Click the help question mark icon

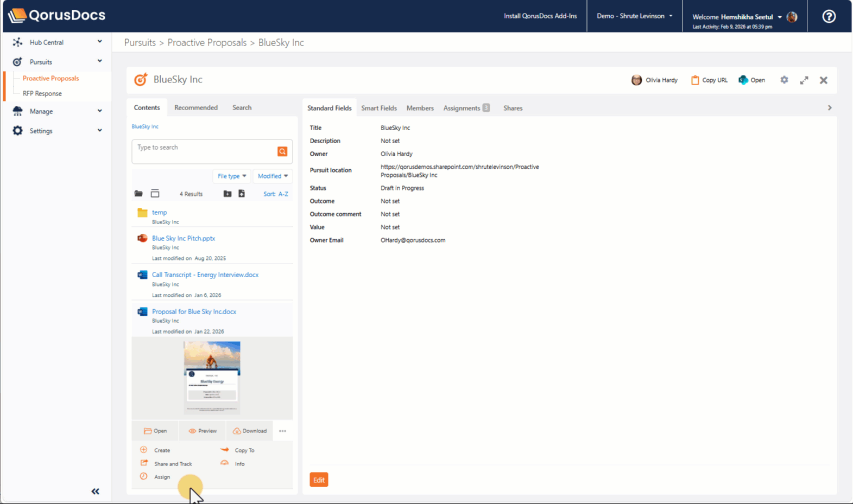click(x=829, y=16)
